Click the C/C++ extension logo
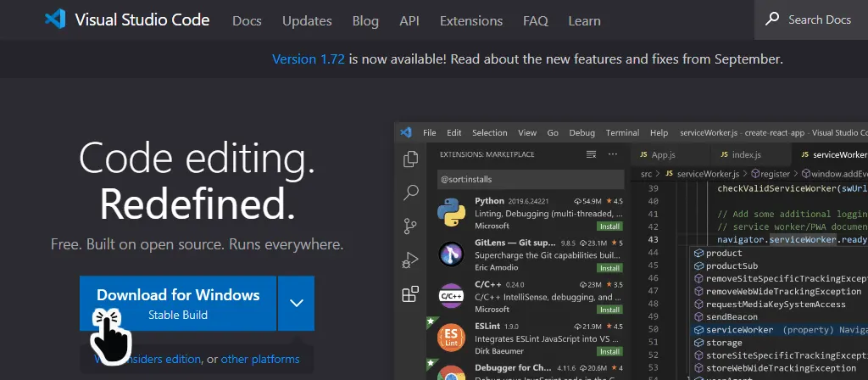 pos(451,296)
